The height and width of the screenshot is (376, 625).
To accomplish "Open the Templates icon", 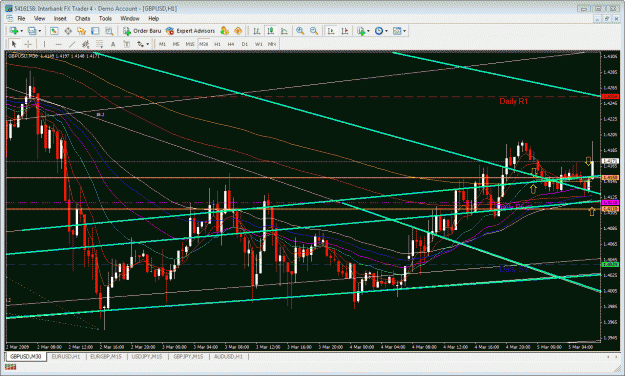I will click(397, 31).
